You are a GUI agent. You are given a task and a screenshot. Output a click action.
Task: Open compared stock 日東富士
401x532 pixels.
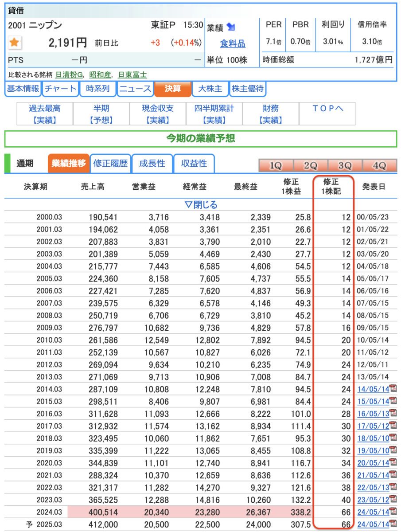132,74
